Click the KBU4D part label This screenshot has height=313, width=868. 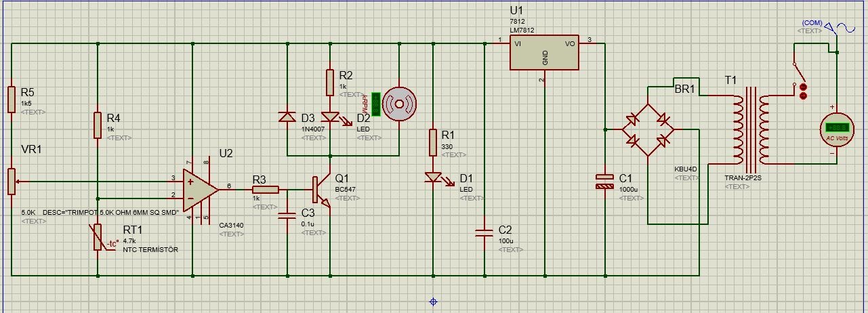coord(685,169)
